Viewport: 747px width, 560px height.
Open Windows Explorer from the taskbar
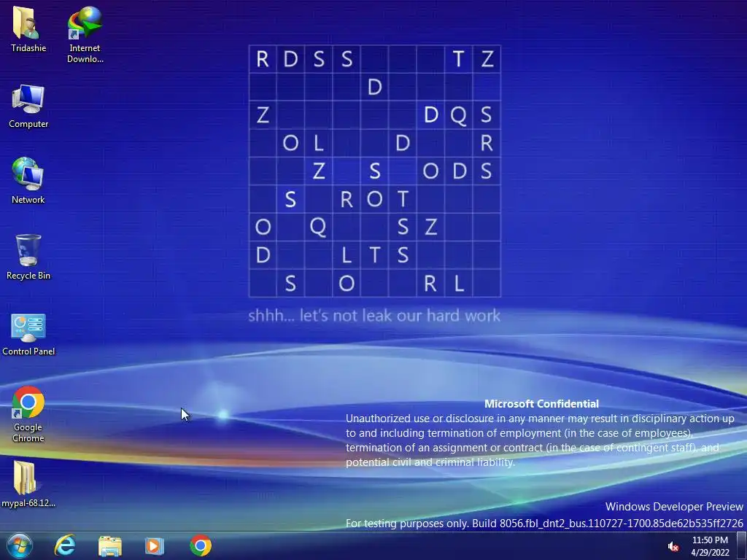110,546
